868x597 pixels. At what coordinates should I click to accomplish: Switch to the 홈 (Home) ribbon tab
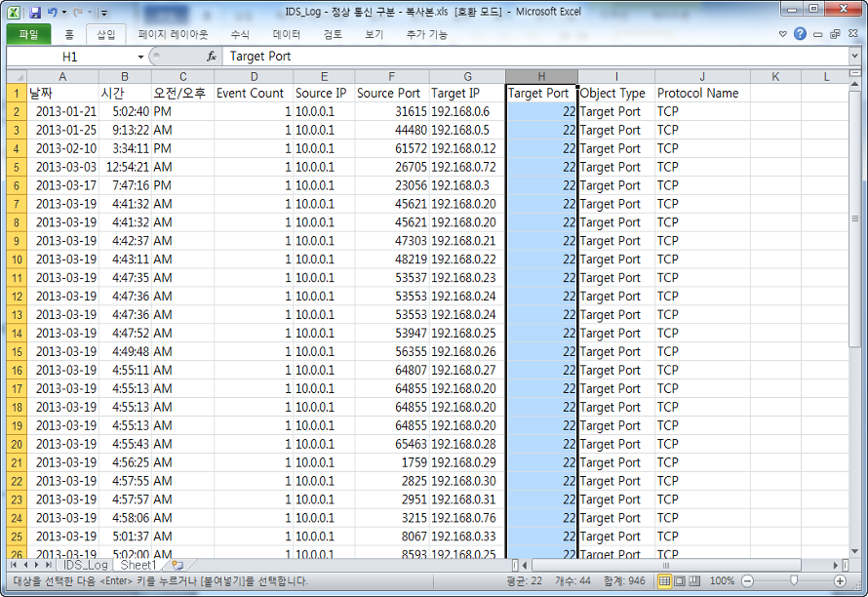[69, 34]
